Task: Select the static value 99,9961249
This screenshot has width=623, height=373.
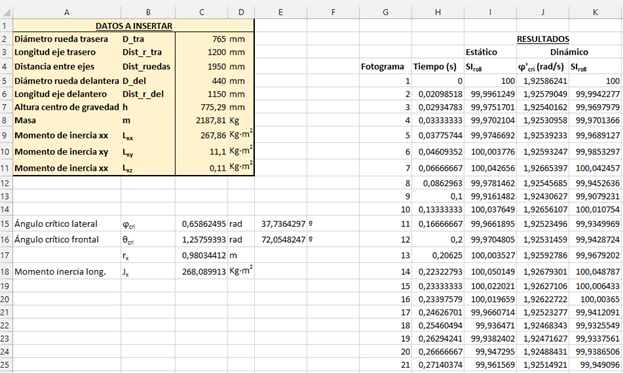Action: [490, 94]
